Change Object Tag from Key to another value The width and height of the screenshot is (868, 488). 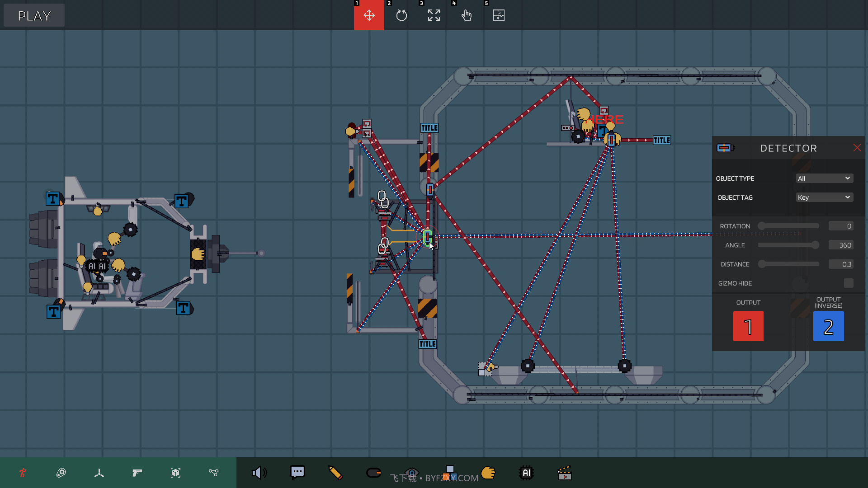pos(824,197)
